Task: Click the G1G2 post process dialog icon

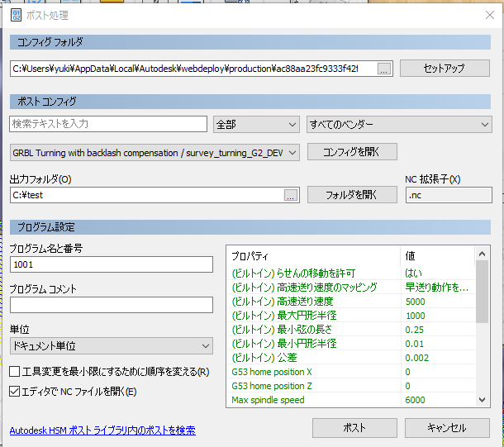Action: point(16,15)
